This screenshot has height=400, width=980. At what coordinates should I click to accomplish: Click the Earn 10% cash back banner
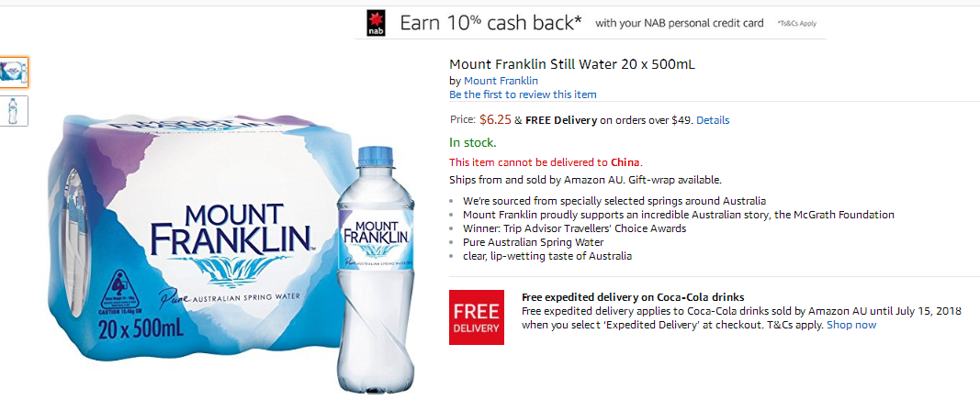point(591,23)
